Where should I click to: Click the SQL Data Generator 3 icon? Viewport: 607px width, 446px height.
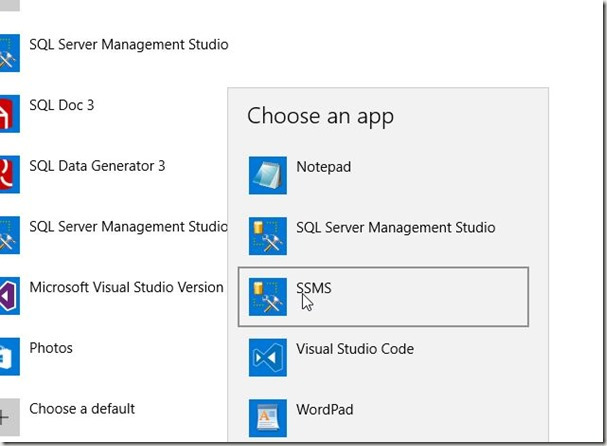click(8, 174)
